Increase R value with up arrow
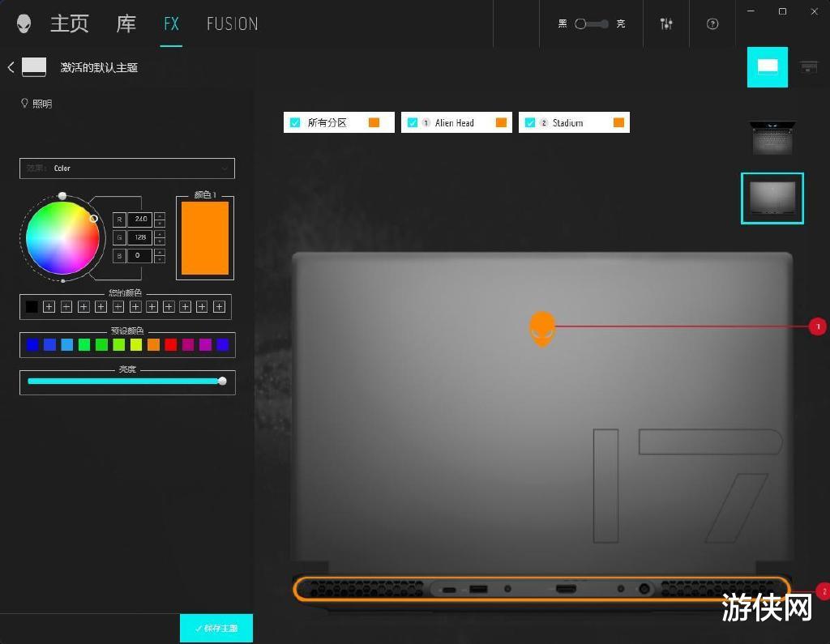Image resolution: width=830 pixels, height=644 pixels. [x=160, y=216]
